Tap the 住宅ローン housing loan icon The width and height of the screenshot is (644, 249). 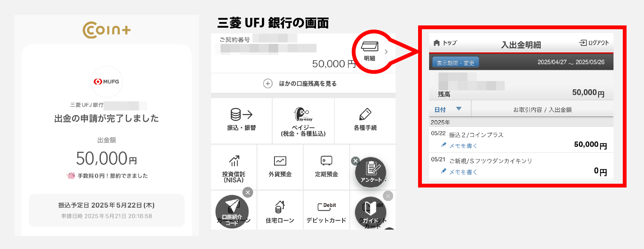pos(280,207)
